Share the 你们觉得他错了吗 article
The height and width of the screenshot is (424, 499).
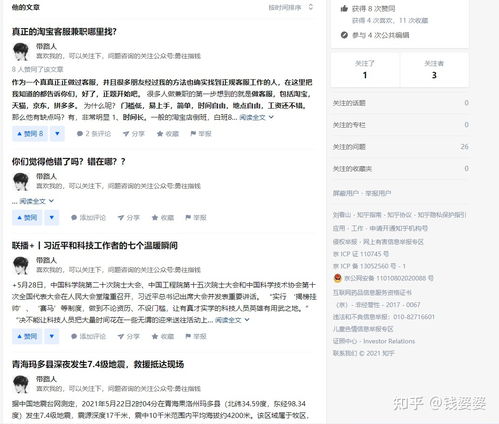[129, 218]
